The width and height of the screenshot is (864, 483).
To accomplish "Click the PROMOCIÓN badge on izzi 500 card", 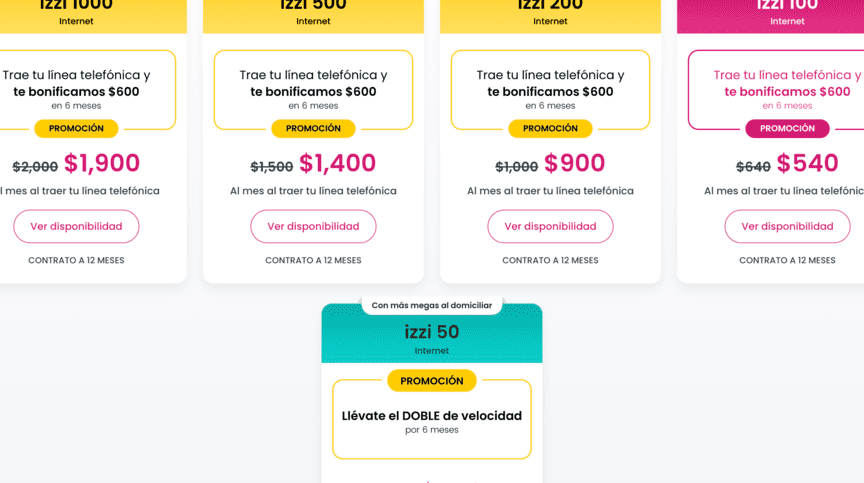I will point(313,128).
